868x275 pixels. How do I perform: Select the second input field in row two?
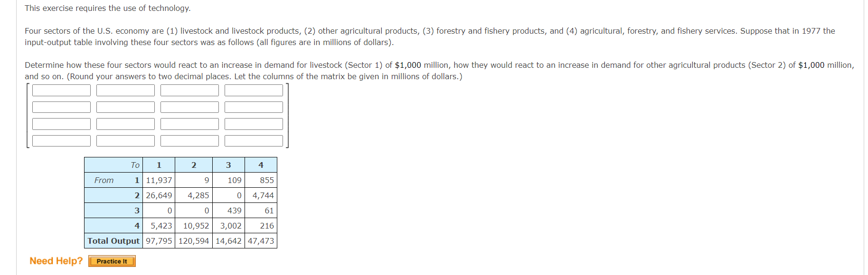[125, 107]
